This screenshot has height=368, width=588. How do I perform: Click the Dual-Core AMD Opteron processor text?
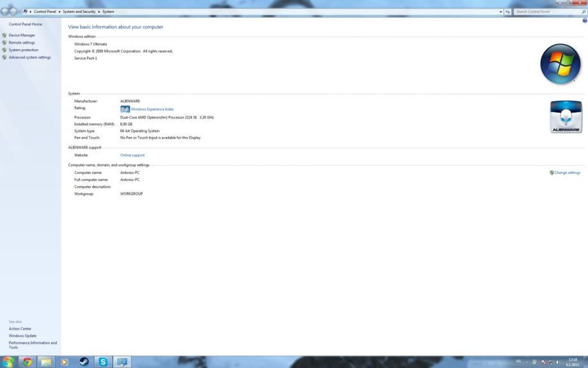click(x=167, y=117)
